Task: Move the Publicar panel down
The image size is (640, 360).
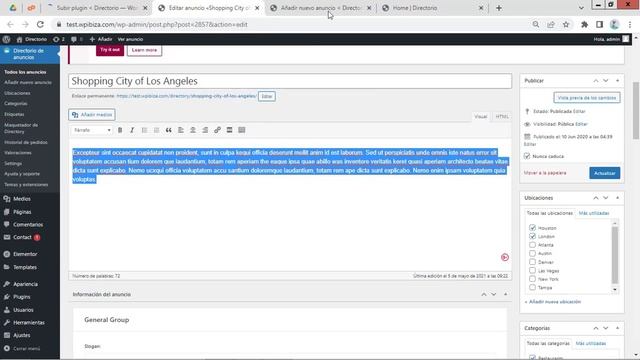Action: [606, 81]
